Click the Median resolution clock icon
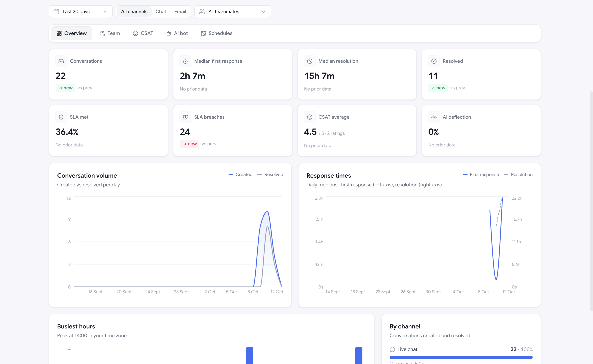This screenshot has width=593, height=364. [x=310, y=61]
